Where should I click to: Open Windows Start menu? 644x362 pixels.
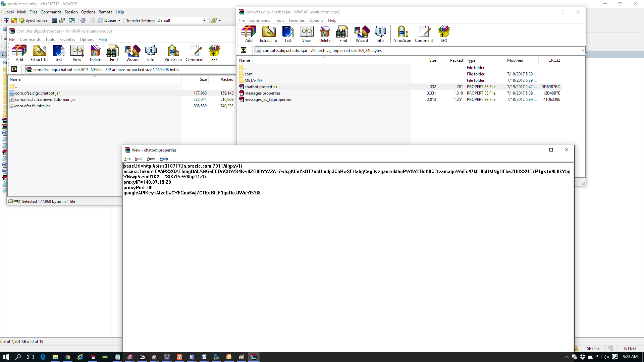pos(6,357)
